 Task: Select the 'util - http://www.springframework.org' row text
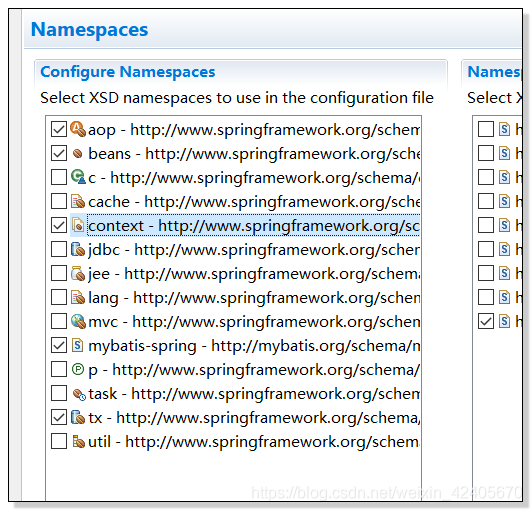pyautogui.click(x=254, y=442)
